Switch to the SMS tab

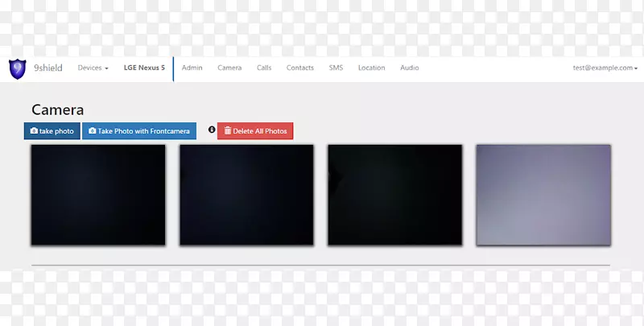(x=336, y=68)
